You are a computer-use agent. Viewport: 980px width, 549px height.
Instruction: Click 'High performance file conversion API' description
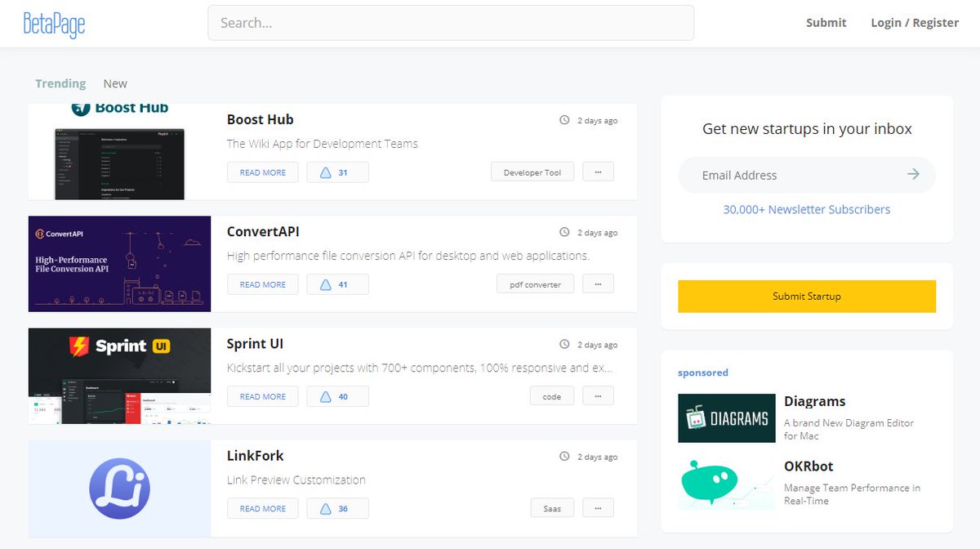[408, 256]
